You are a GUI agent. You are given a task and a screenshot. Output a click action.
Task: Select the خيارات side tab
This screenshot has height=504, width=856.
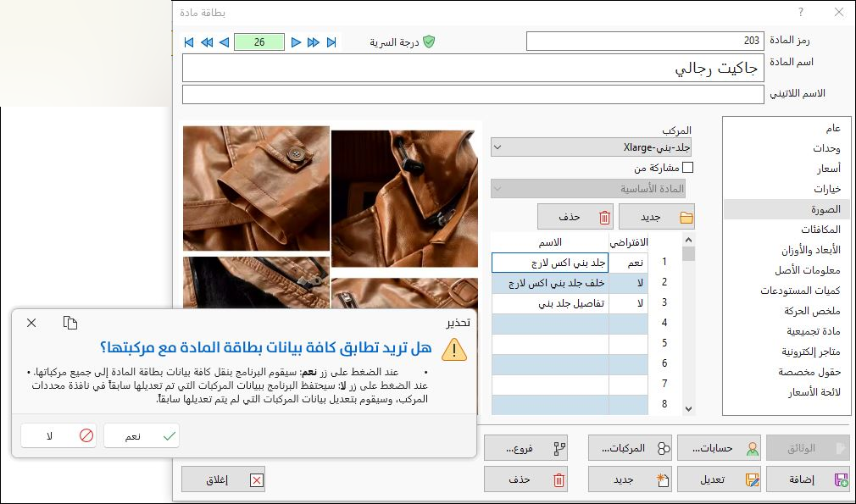[787, 189]
